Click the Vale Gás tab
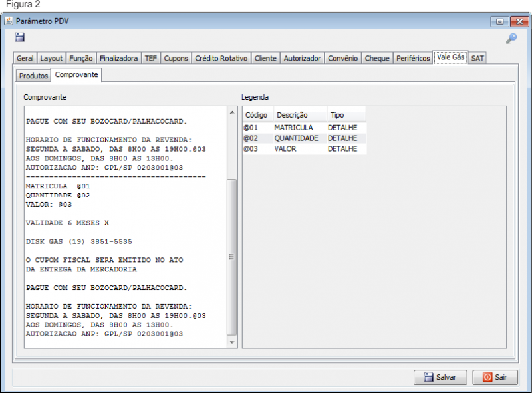Viewport: 532px width, 393px height. pyautogui.click(x=451, y=57)
